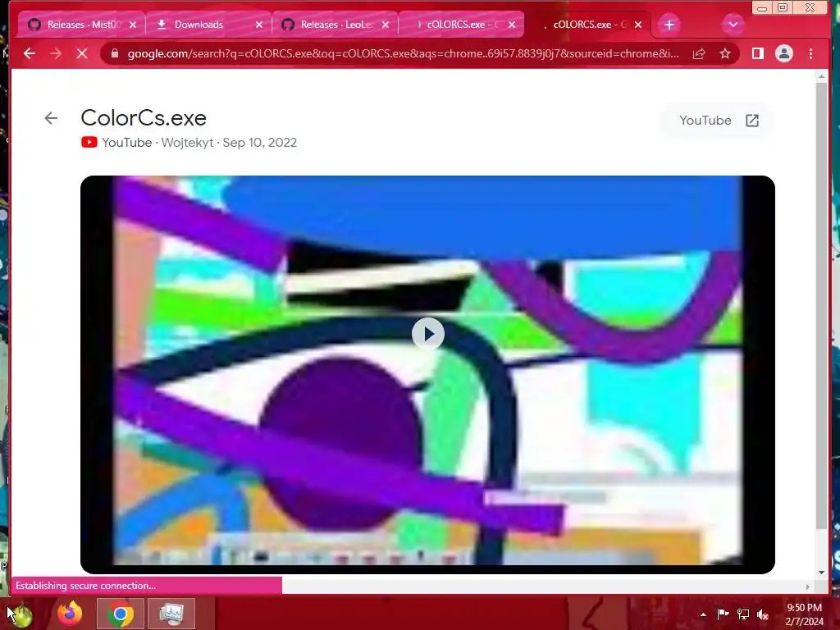Close the Downloads tab
840x630 pixels.
coord(259,25)
